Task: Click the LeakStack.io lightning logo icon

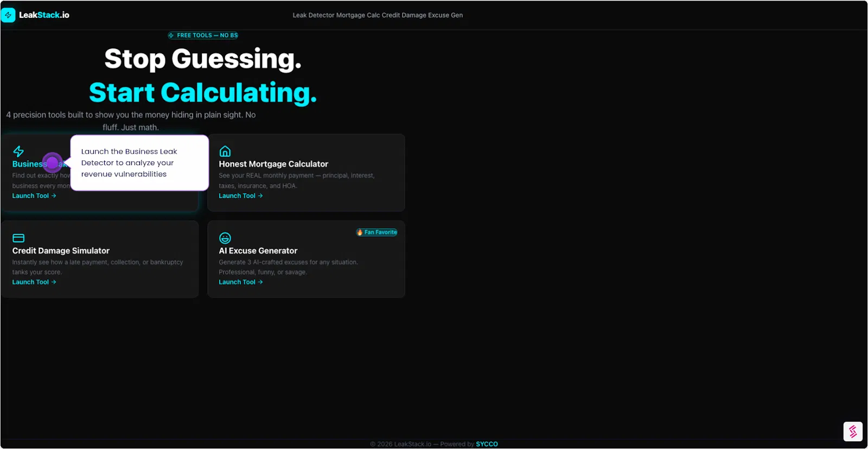Action: [8, 15]
